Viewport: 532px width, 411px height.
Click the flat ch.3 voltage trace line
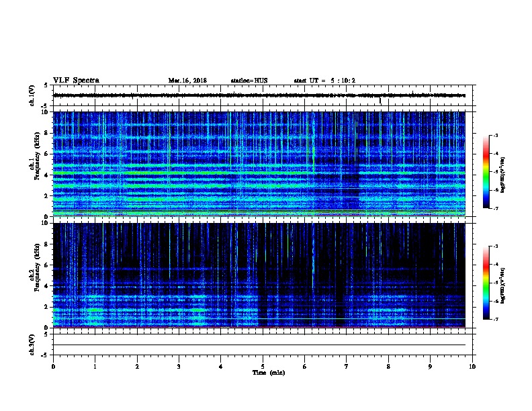pyautogui.click(x=259, y=345)
